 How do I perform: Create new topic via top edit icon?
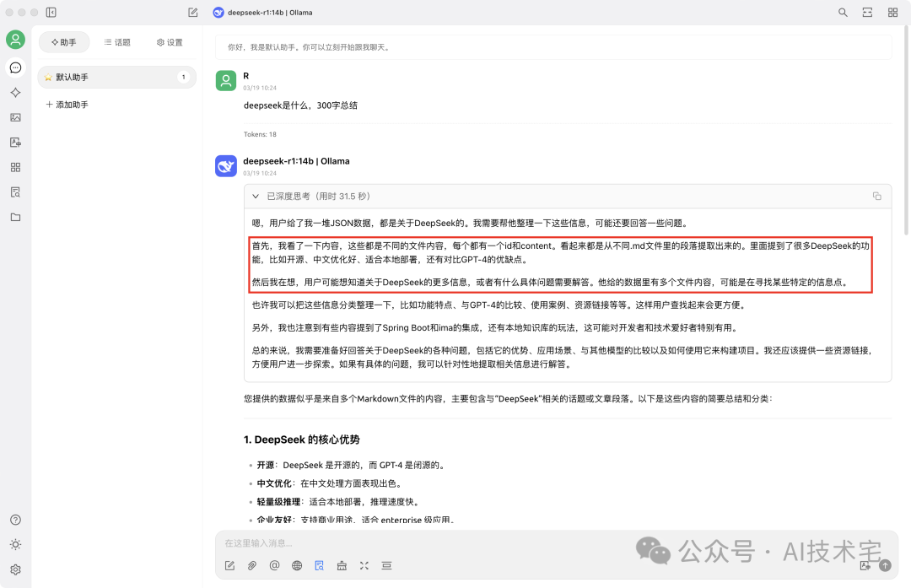[x=193, y=12]
